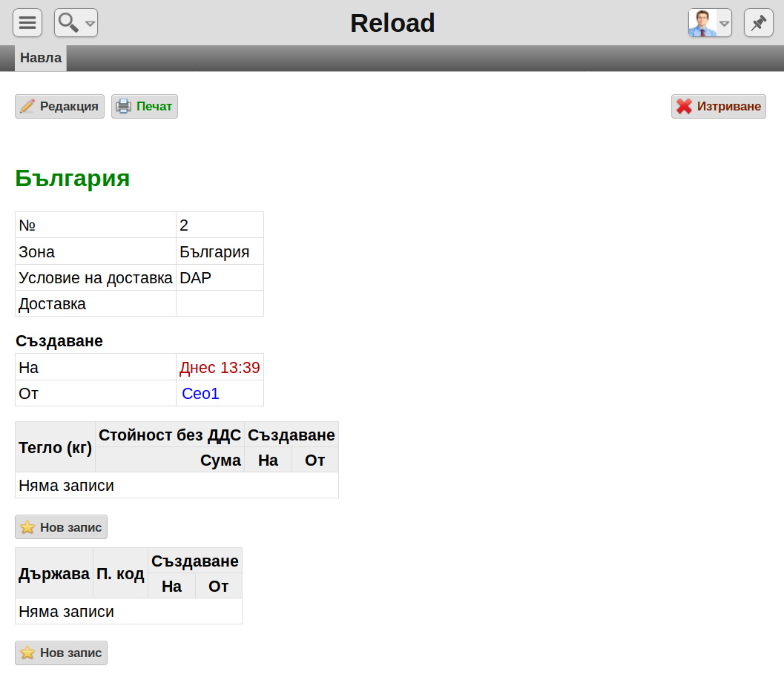The height and width of the screenshot is (683, 784).
Task: Click the Създаване section heading above На
Action: point(59,341)
